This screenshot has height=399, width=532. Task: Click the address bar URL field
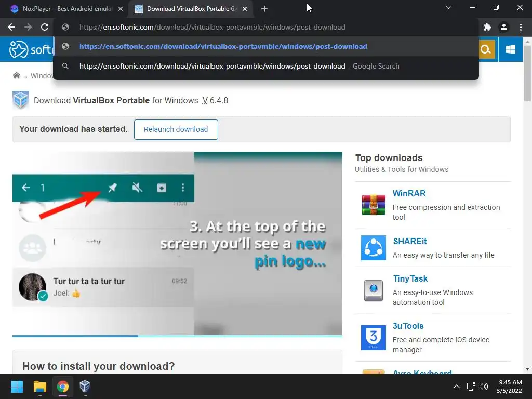pos(267,27)
